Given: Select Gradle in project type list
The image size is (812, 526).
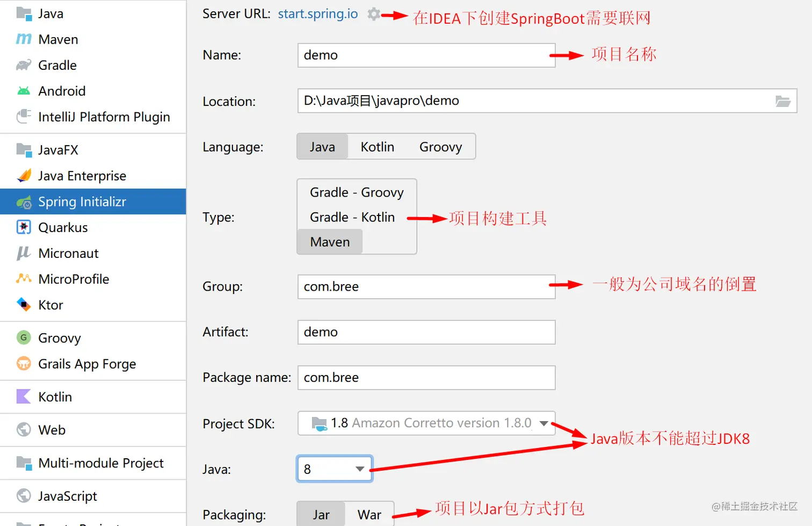Looking at the screenshot, I should tap(93, 65).
